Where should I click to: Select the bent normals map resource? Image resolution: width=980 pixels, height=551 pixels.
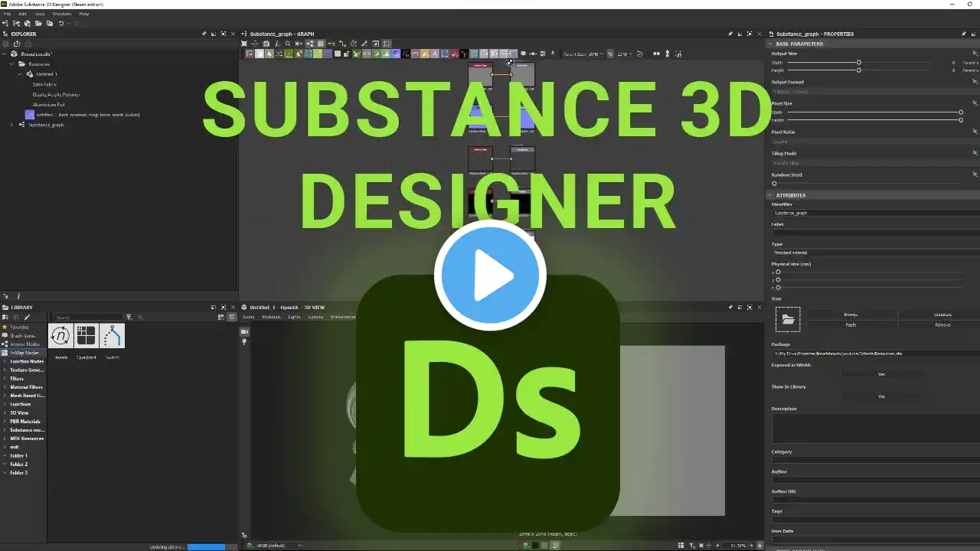82,115
